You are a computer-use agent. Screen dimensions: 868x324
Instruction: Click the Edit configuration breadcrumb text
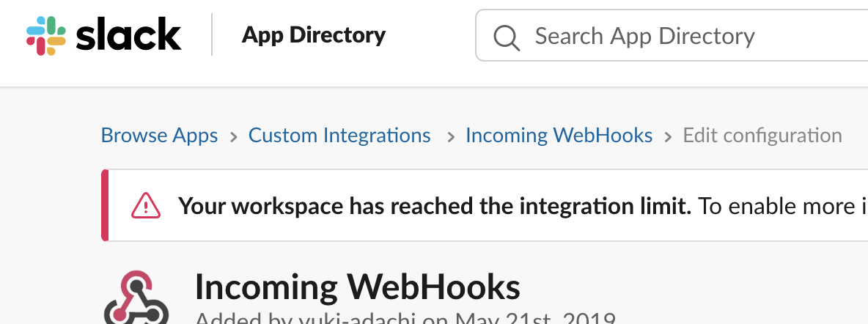[x=762, y=135]
